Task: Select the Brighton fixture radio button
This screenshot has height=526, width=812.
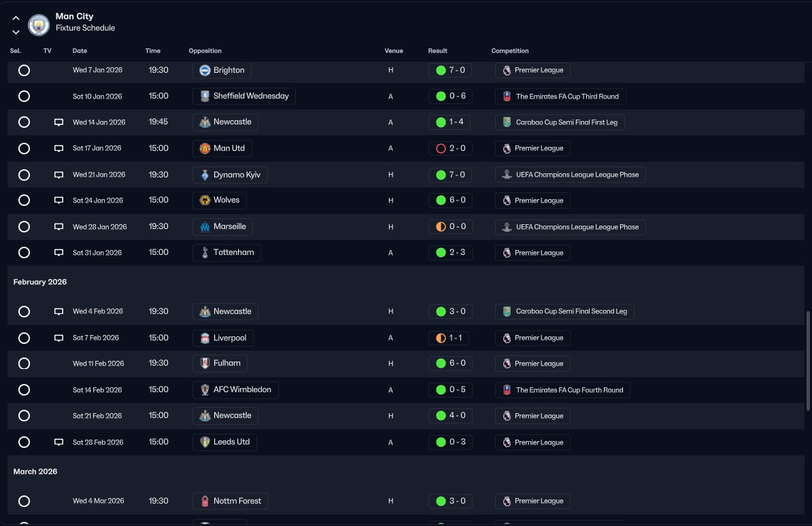Action: [x=24, y=71]
